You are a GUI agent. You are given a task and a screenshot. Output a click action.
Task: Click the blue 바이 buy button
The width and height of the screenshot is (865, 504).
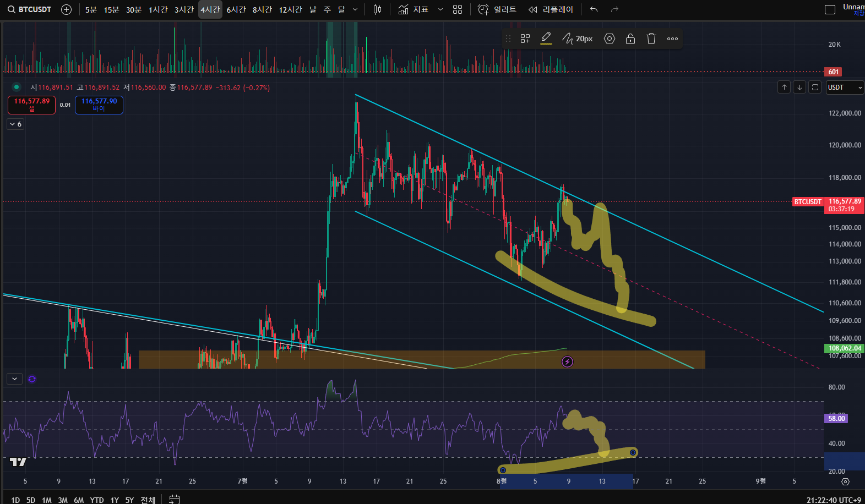(x=99, y=105)
